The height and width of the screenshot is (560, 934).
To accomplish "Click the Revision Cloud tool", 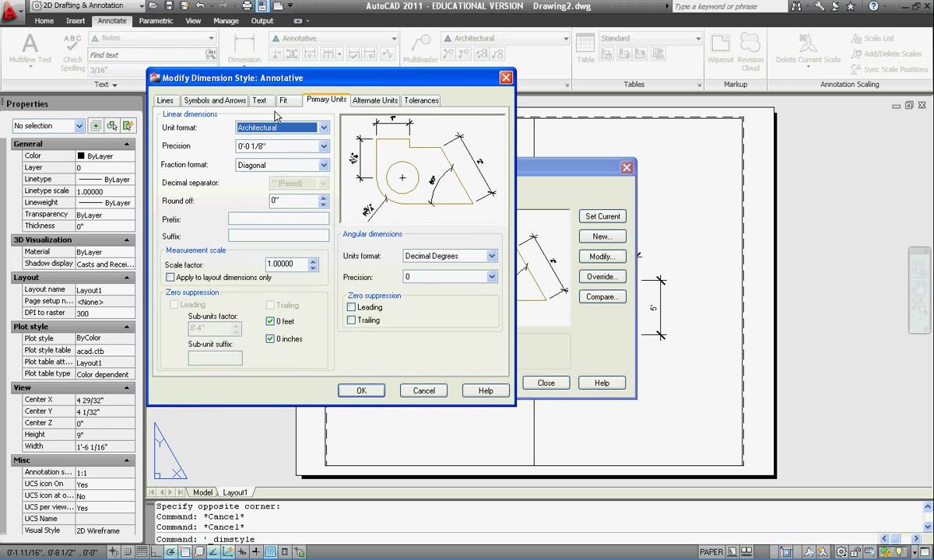I will [x=750, y=52].
